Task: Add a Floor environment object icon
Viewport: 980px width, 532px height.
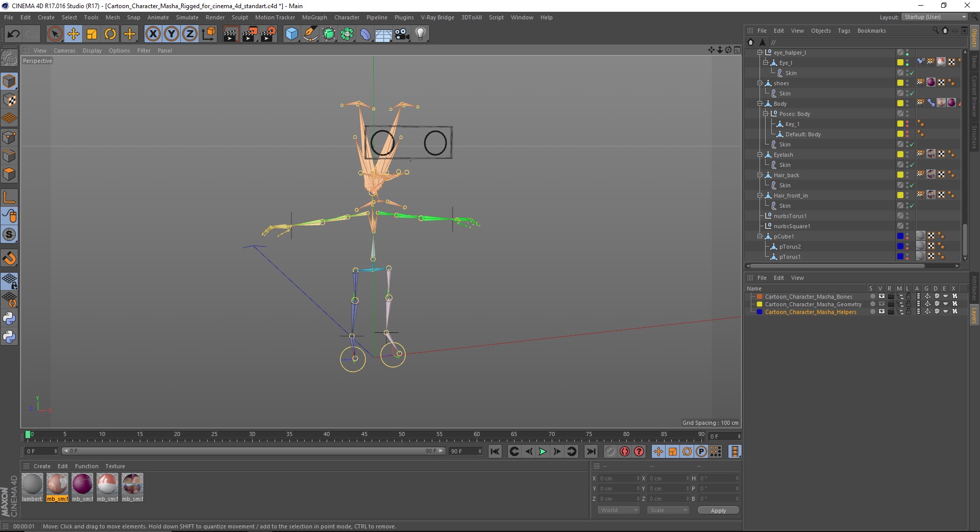Action: pos(383,34)
